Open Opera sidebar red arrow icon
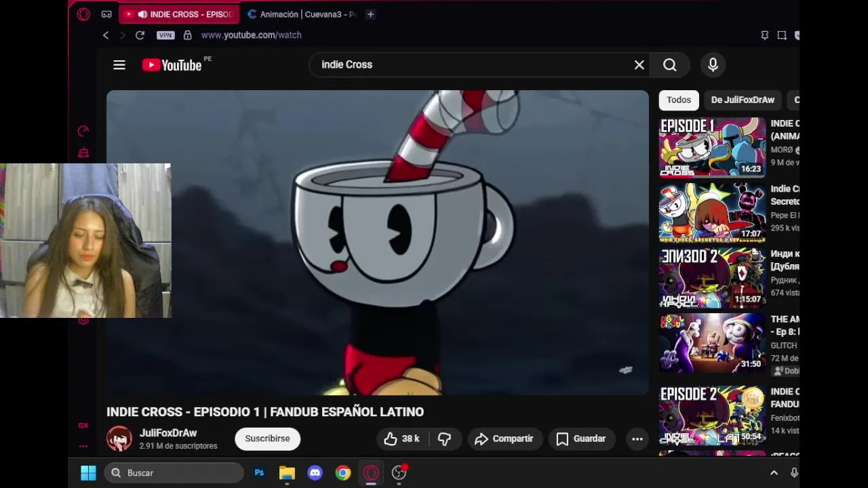Viewport: 868px width, 488px height. click(83, 131)
